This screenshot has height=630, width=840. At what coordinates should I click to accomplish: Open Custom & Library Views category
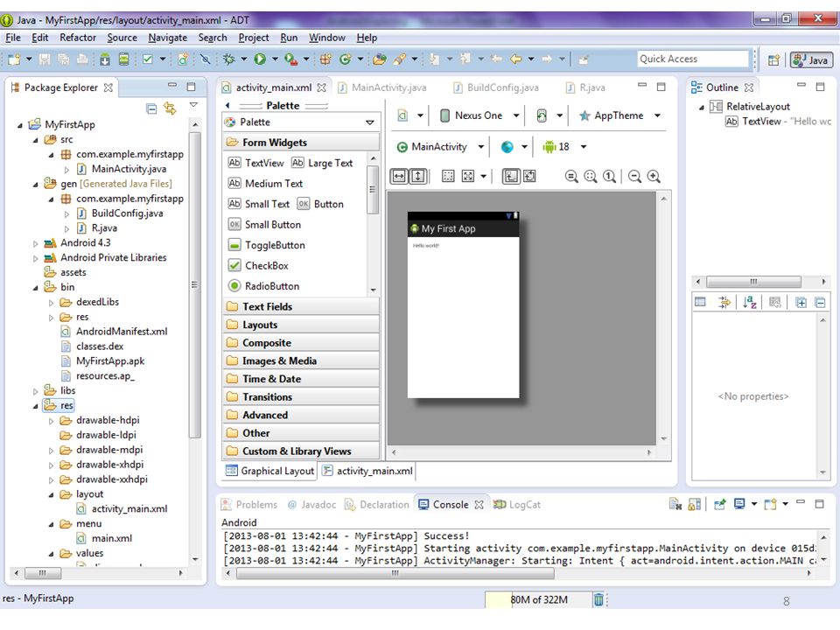click(x=301, y=451)
